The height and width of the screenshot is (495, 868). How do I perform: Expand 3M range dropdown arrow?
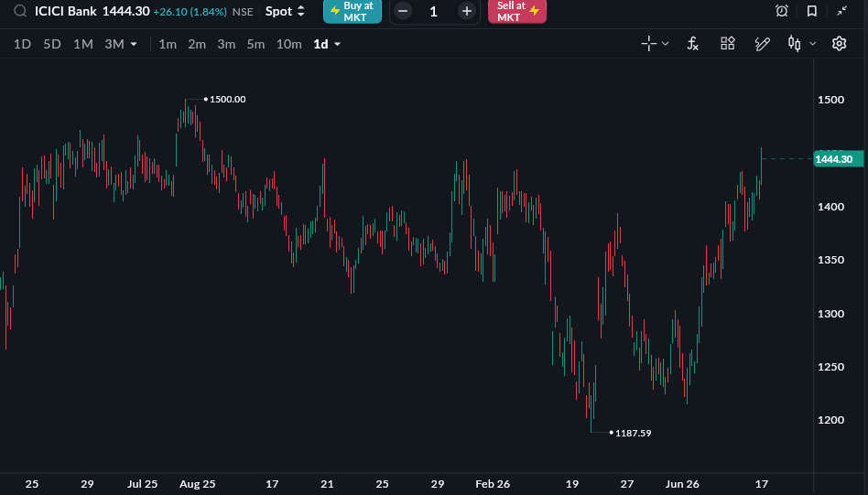tap(134, 44)
